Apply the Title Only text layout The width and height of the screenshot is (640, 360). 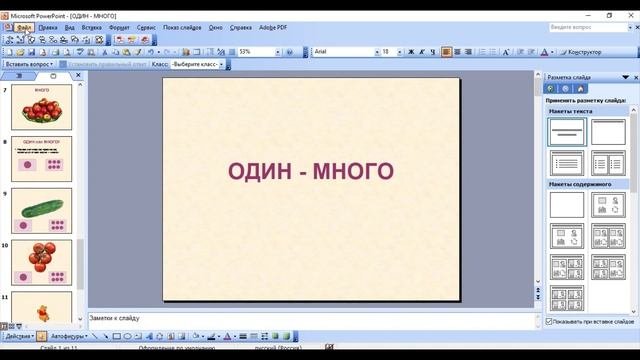(608, 132)
